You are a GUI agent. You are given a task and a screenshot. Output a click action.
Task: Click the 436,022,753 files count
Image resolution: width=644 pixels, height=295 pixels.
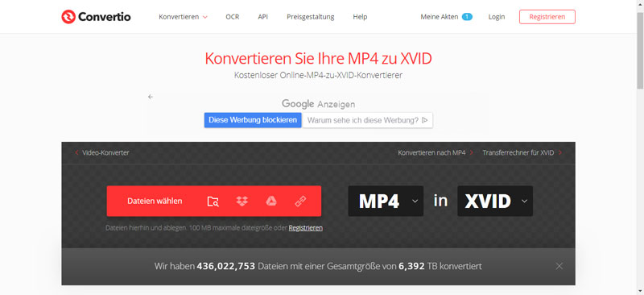point(226,266)
